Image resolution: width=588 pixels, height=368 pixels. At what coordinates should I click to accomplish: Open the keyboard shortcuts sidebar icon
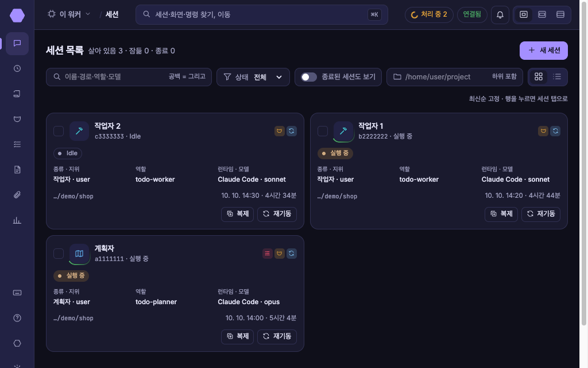click(x=17, y=293)
